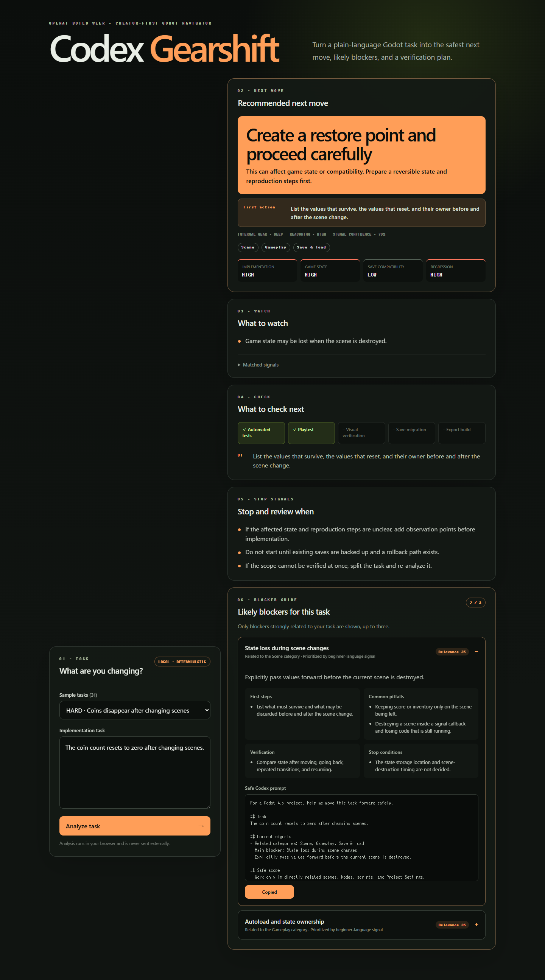Click step 01 text under What to check next
Viewport: 545px width, 980px height.
tap(366, 461)
